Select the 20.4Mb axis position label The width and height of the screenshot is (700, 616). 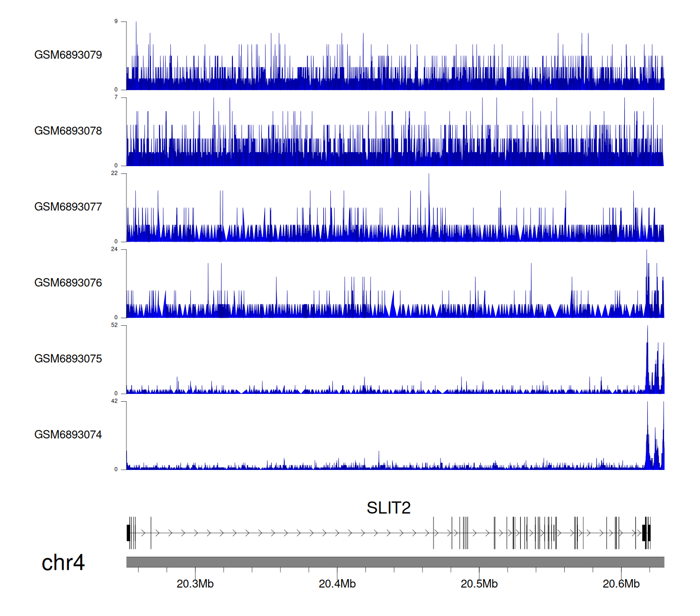click(337, 584)
